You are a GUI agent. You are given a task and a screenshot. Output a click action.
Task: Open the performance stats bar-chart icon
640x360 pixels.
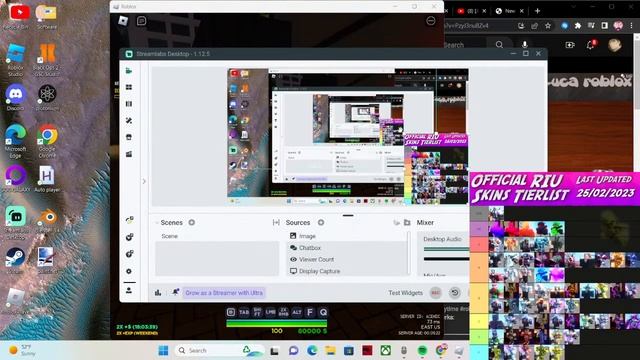pos(158,293)
